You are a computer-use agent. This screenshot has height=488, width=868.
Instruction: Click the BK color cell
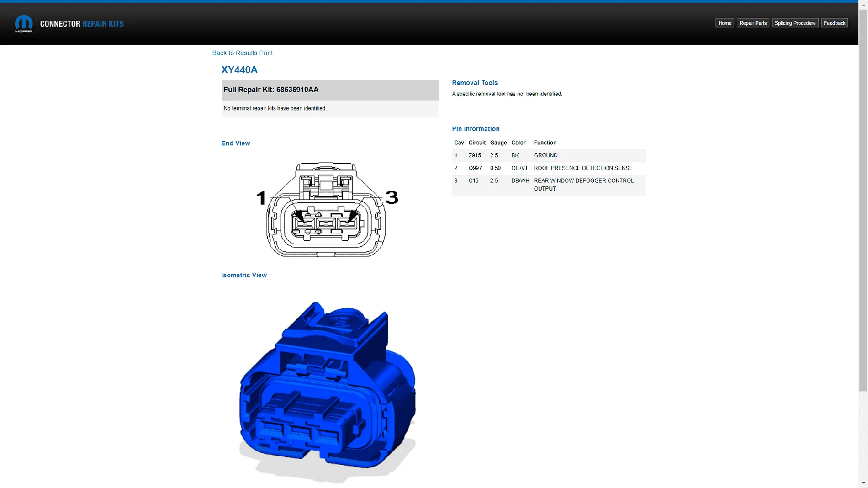pyautogui.click(x=515, y=156)
